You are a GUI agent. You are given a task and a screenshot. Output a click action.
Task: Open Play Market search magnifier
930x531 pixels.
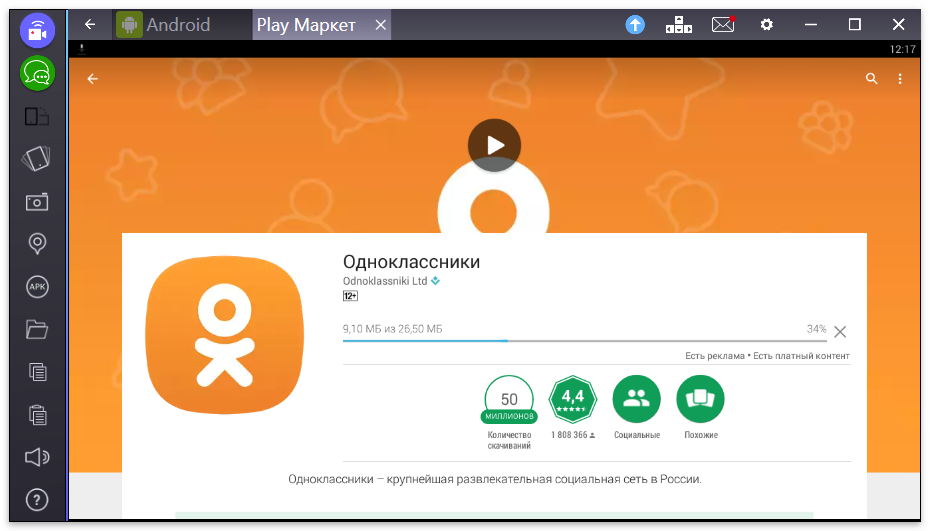871,78
